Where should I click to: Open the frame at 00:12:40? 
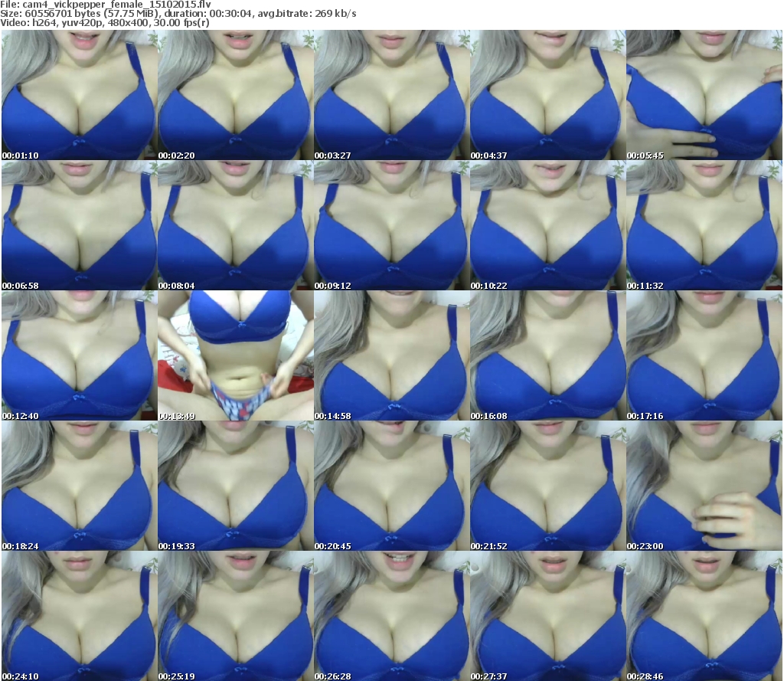79,355
